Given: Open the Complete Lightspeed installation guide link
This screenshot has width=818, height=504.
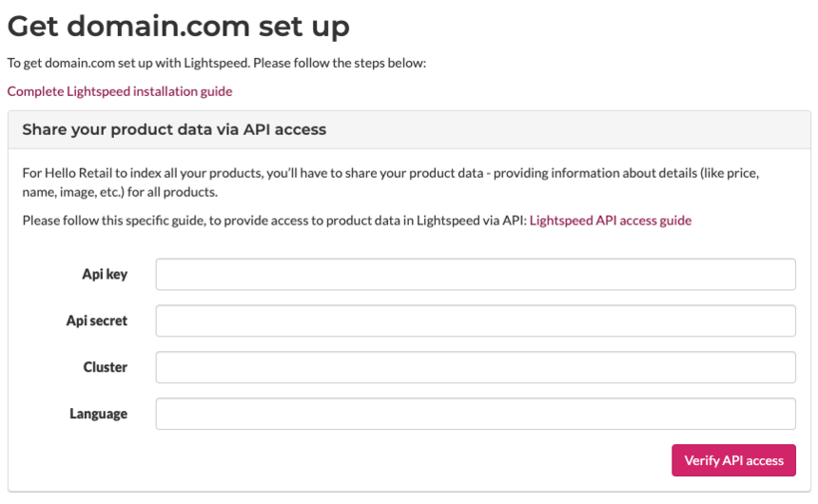Looking at the screenshot, I should (120, 91).
